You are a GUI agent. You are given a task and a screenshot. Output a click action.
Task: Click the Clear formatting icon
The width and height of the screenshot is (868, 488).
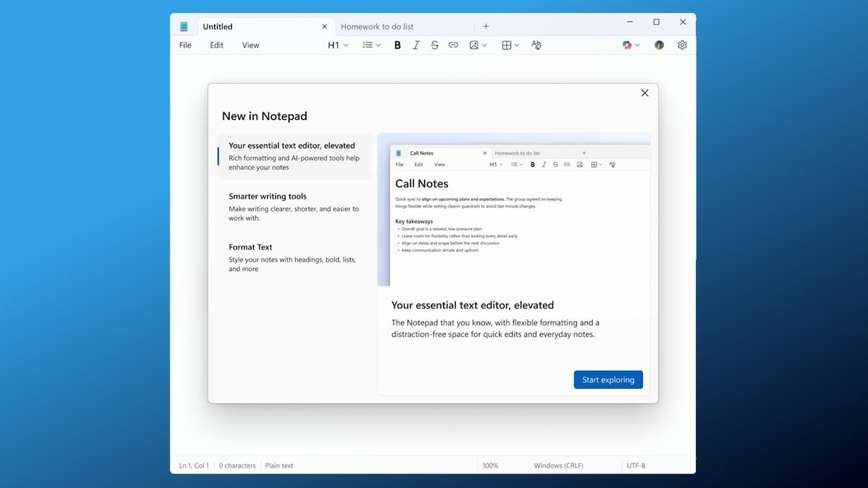point(536,45)
